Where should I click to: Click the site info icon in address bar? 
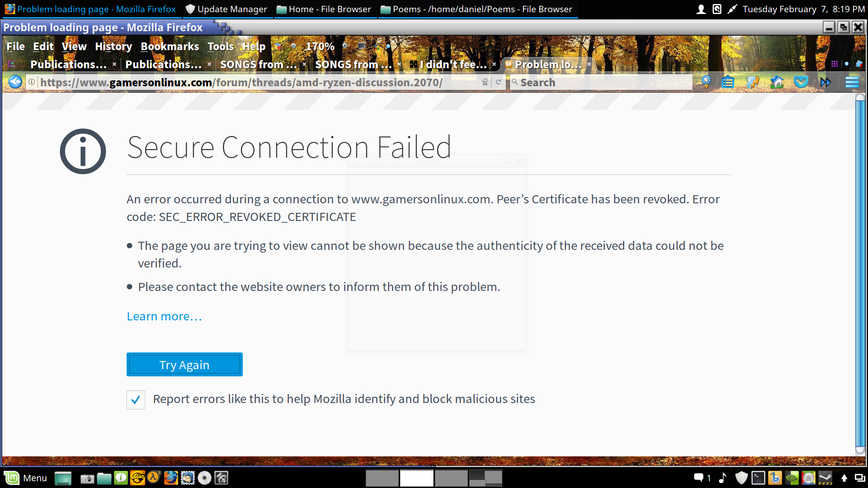32,82
